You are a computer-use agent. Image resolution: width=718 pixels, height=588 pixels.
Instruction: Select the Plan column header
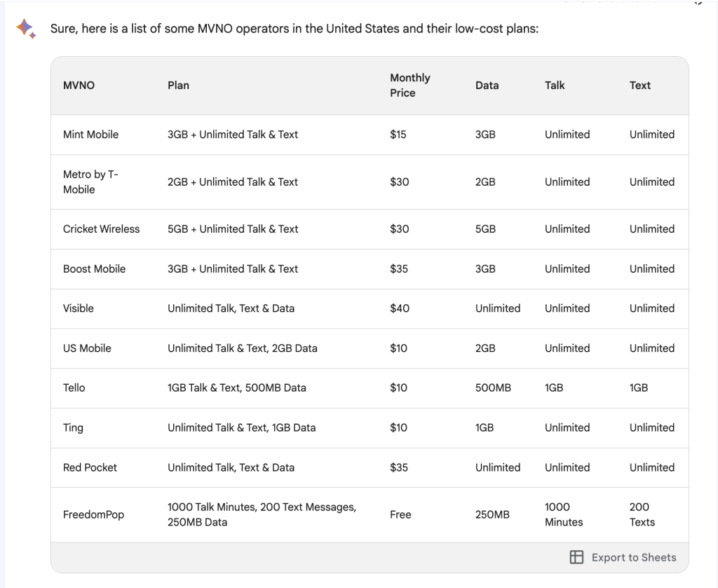click(x=178, y=86)
